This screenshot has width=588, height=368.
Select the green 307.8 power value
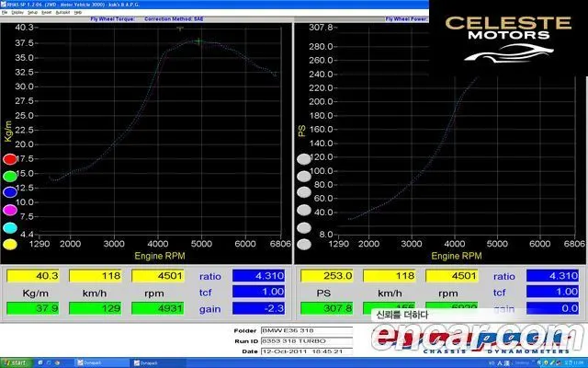pyautogui.click(x=327, y=308)
